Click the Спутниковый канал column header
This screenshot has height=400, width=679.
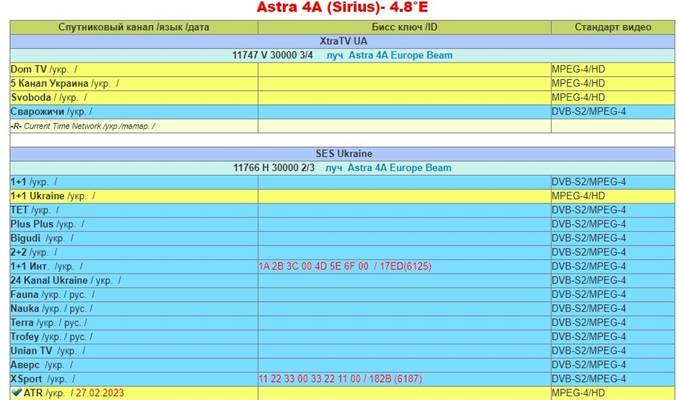point(133,27)
